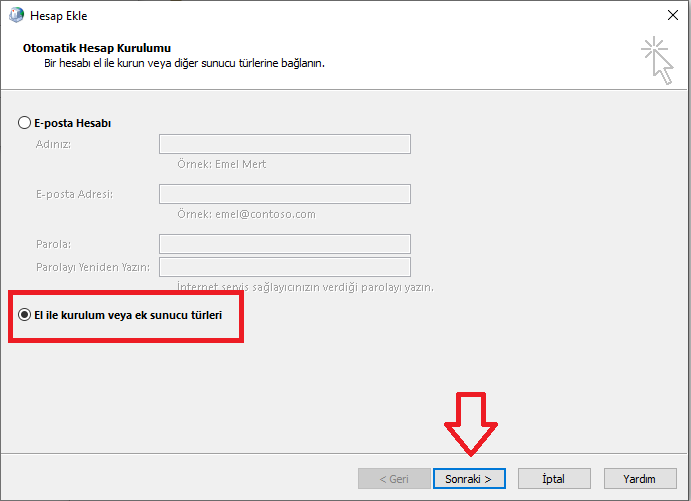Click the Parolayı Yeniden Yazın field

tap(284, 267)
